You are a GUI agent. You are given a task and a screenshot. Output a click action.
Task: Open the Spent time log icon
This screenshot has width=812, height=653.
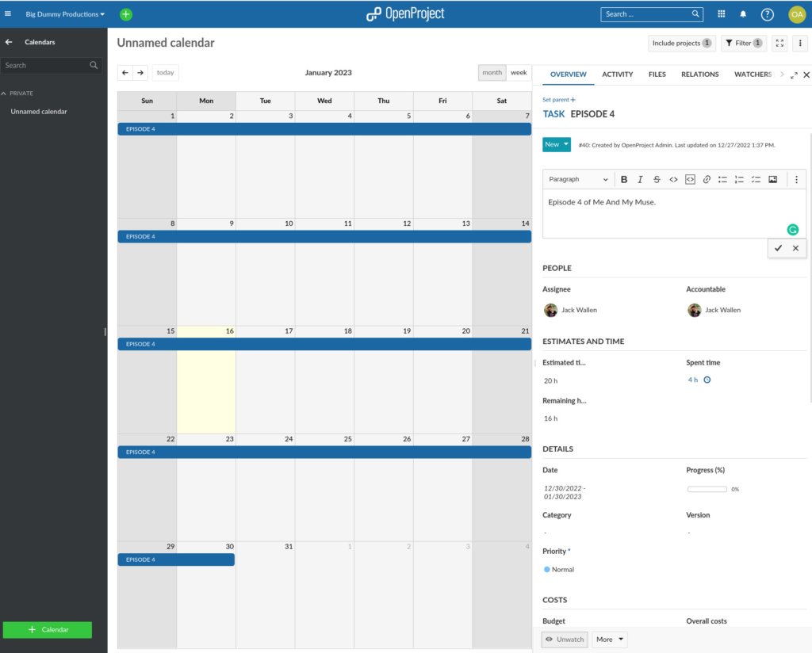706,380
